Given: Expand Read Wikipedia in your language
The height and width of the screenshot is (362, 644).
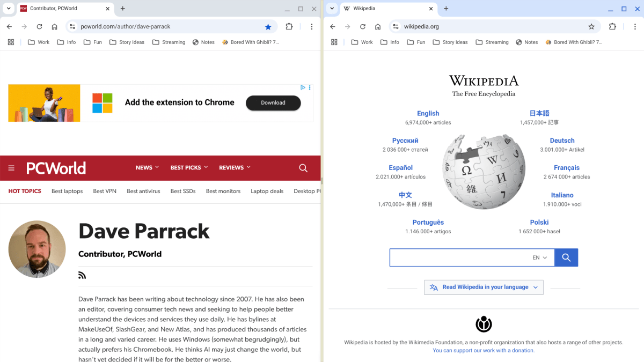Looking at the screenshot, I should click(x=484, y=287).
